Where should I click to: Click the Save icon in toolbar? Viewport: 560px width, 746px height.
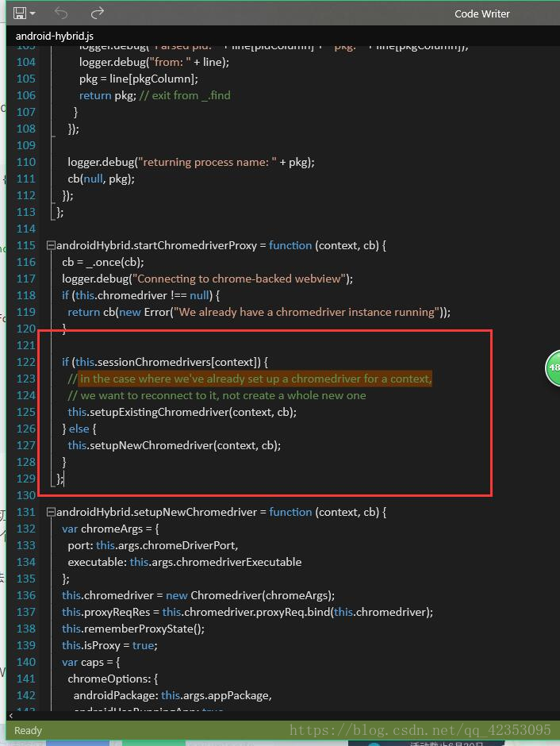(20, 13)
